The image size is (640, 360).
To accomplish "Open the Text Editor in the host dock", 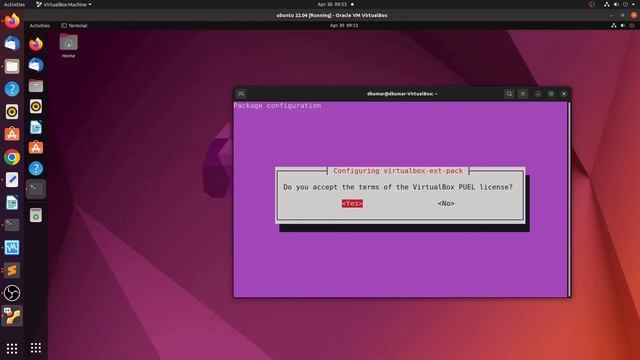I will pos(12,180).
